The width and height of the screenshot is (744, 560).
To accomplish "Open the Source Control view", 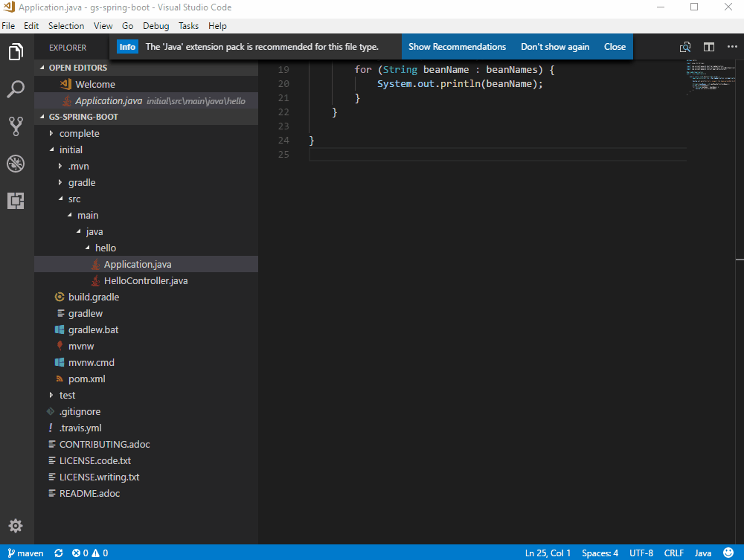I will point(16,126).
